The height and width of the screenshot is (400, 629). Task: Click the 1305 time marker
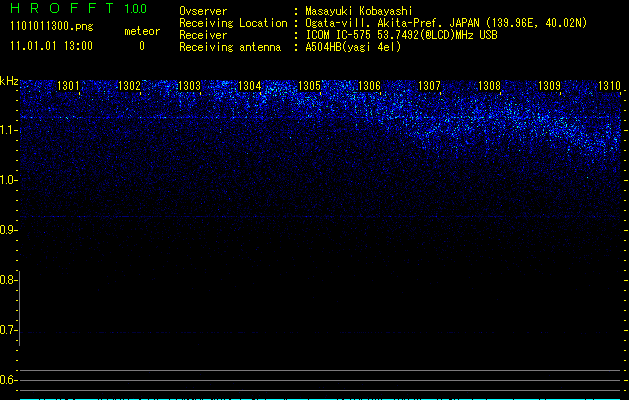(x=309, y=85)
